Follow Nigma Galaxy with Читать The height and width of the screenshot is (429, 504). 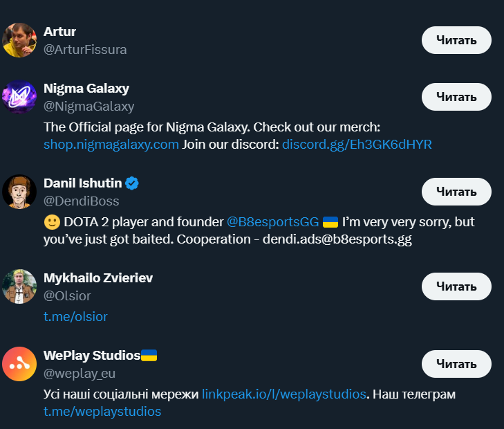pyautogui.click(x=456, y=97)
